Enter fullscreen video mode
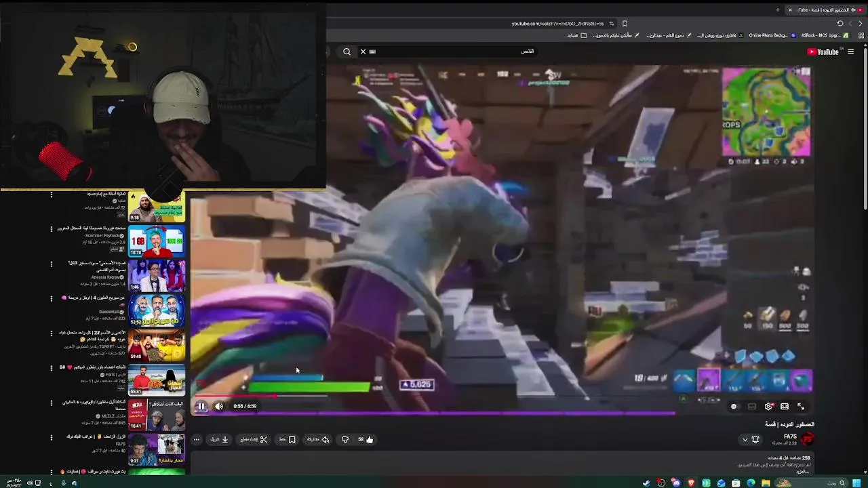868x488 pixels. [801, 407]
